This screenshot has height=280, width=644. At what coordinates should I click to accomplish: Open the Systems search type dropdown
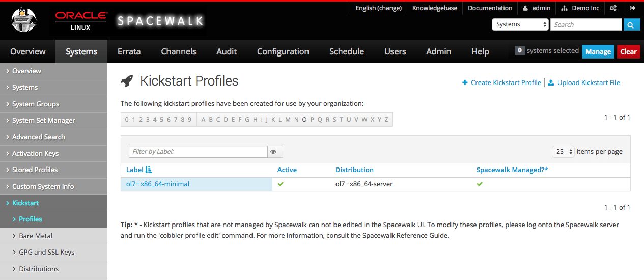point(520,24)
